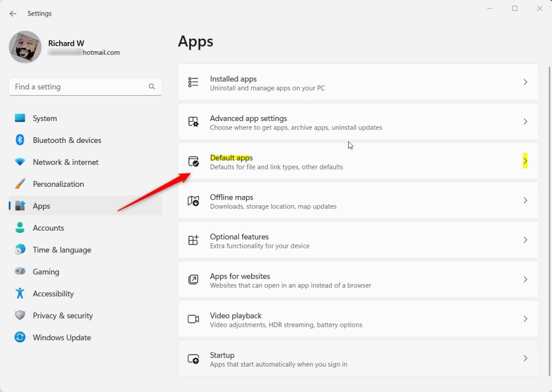552x392 pixels.
Task: Open Windows Update page
Action: (x=85, y=337)
